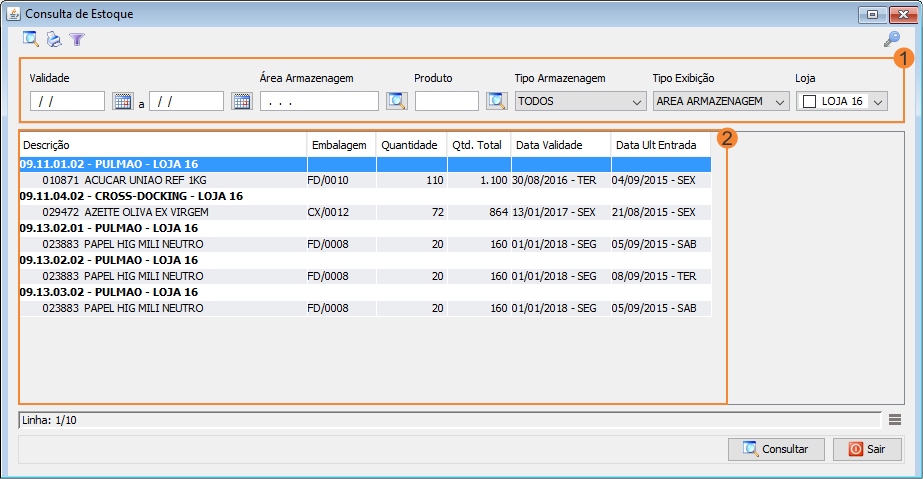Click the Consultar button
Viewport: 923px width, 479px height.
coord(776,449)
